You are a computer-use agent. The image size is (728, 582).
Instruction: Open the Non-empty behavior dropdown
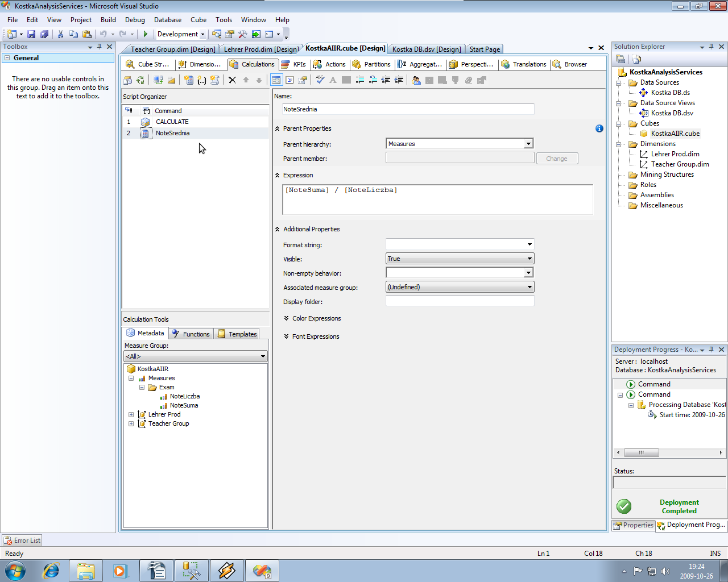[528, 273]
